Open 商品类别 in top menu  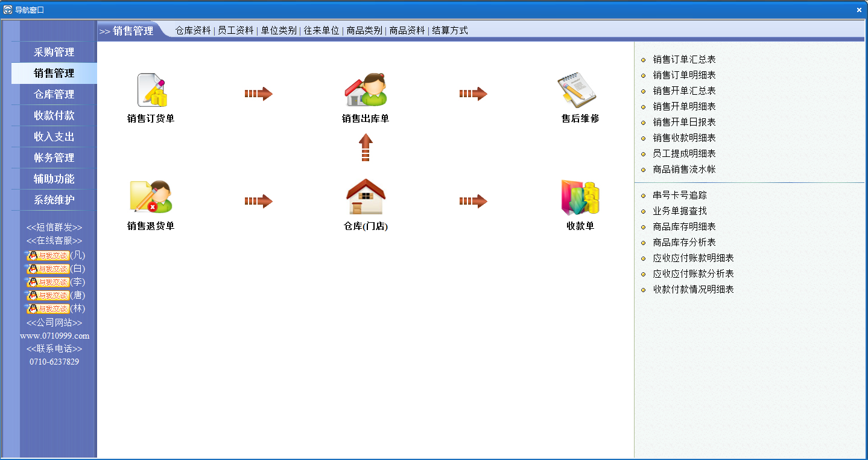click(364, 30)
